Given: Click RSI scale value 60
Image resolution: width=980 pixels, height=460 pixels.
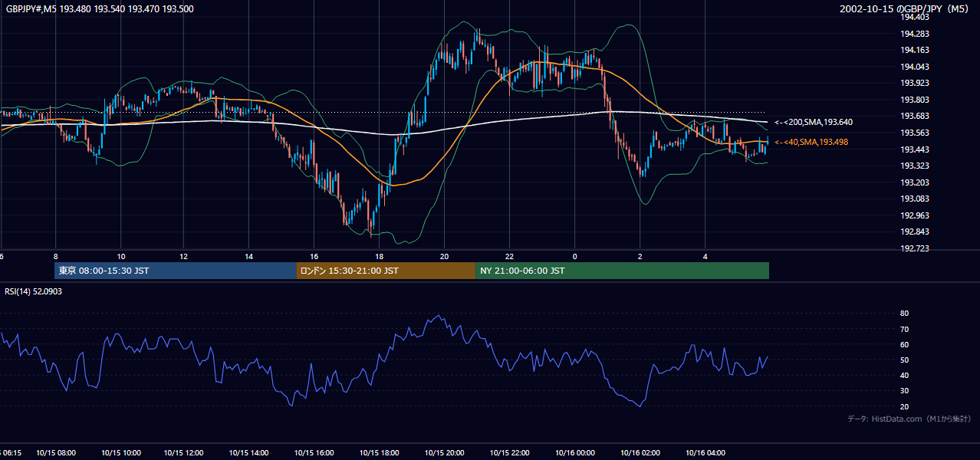Looking at the screenshot, I should coord(905,344).
